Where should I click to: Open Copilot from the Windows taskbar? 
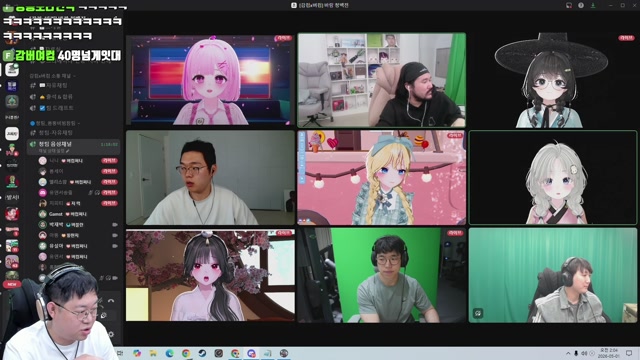(137, 353)
